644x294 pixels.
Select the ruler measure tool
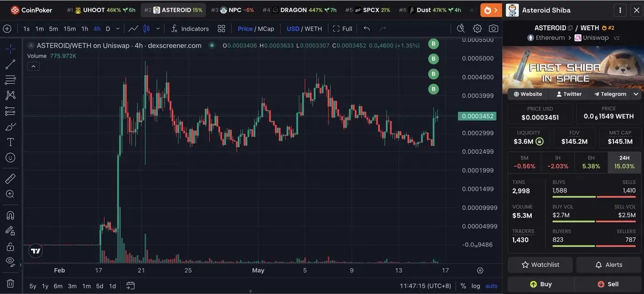10,178
